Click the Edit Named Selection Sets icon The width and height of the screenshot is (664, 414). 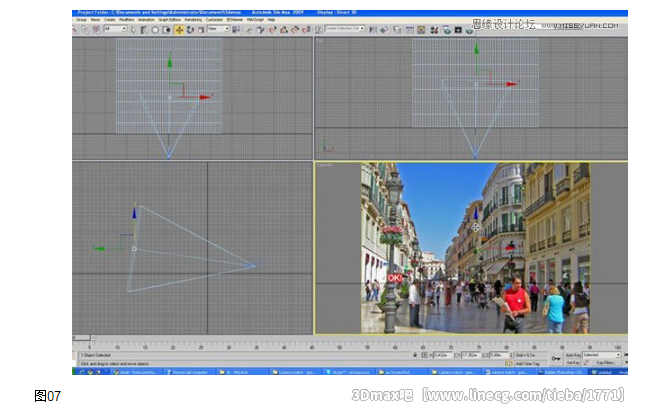pos(319,30)
